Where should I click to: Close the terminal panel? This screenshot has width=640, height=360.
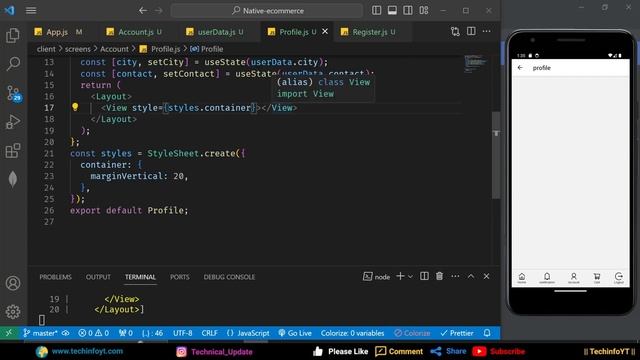(x=487, y=276)
